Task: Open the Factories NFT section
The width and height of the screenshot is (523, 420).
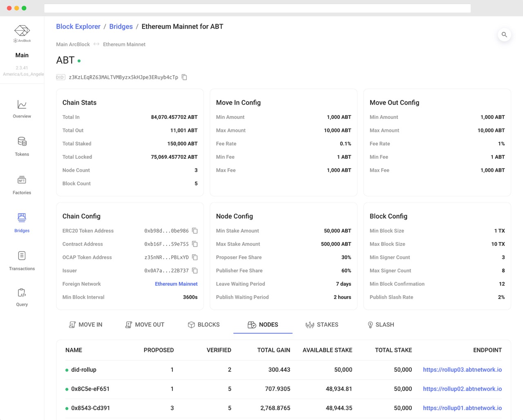Action: pyautogui.click(x=22, y=185)
